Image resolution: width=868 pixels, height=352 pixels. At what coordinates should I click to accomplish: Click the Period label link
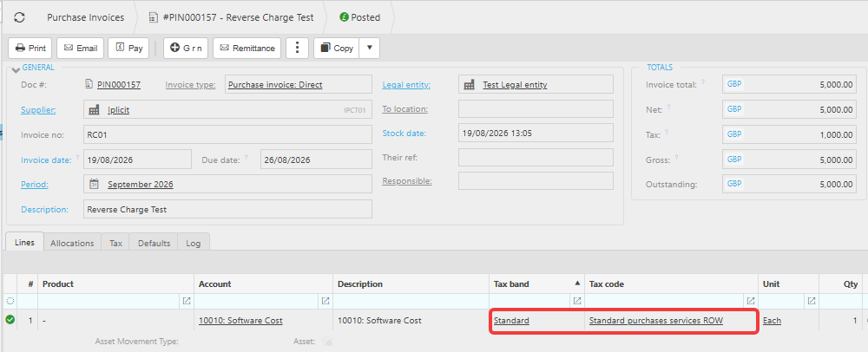pyautogui.click(x=35, y=184)
